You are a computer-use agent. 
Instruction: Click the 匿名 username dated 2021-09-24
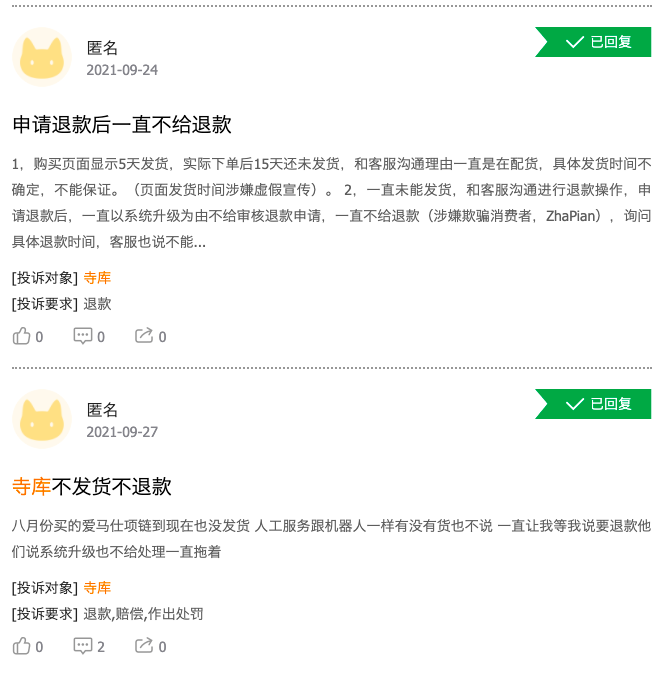102,48
